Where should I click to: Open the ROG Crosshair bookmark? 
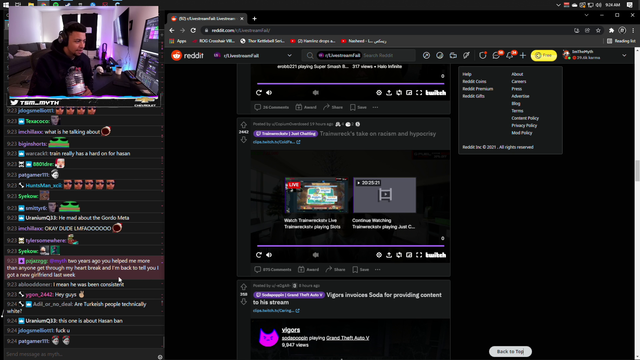coord(213,41)
